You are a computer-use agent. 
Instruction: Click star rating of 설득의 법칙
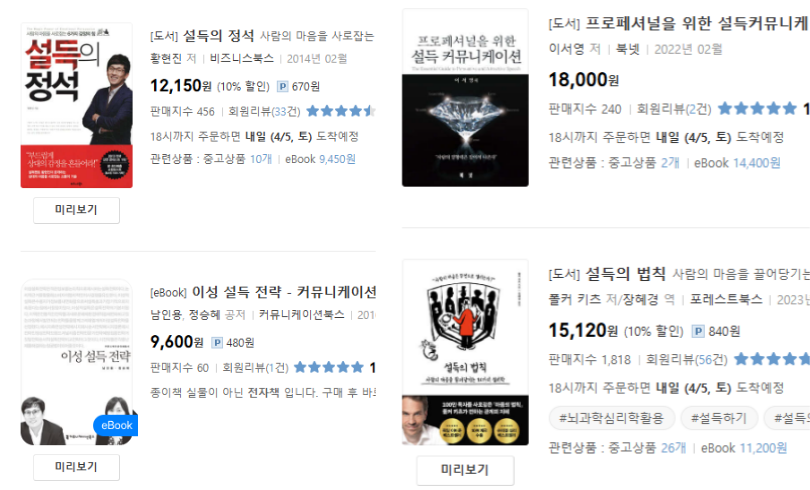(772, 359)
